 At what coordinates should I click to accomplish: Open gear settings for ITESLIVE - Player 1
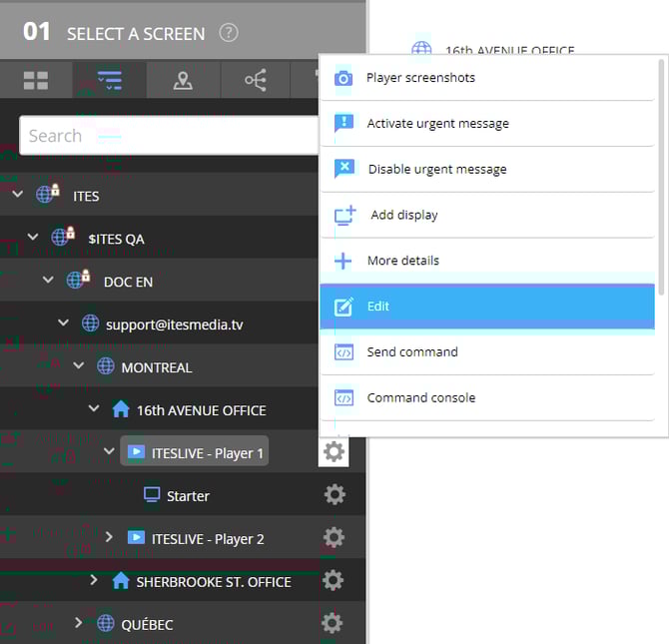click(x=334, y=452)
